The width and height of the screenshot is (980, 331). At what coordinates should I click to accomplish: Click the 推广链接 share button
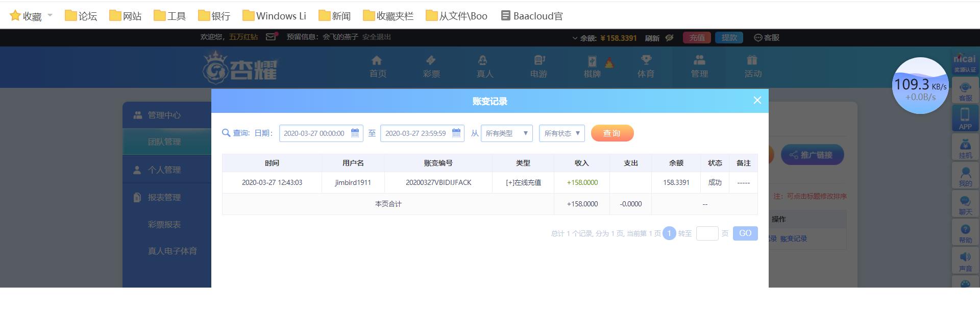pyautogui.click(x=812, y=155)
